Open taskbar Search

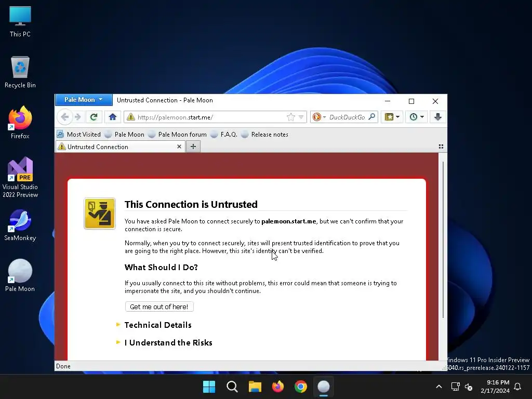[232, 387]
